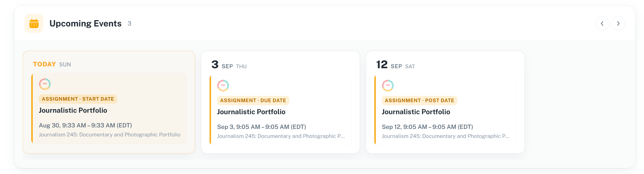
Task: Open Journalism 245 course link in Sep 12 card
Action: point(446,136)
